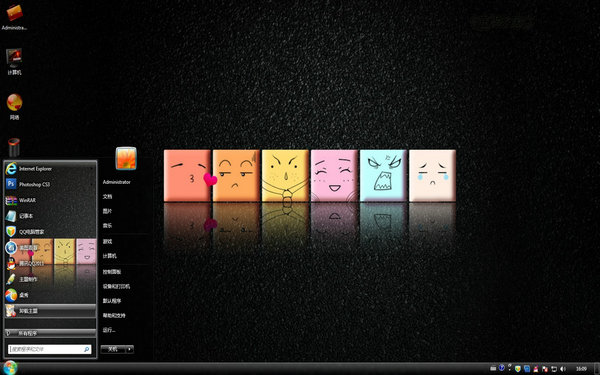
Task: Open 帮助和支持 help link
Action: click(x=114, y=315)
